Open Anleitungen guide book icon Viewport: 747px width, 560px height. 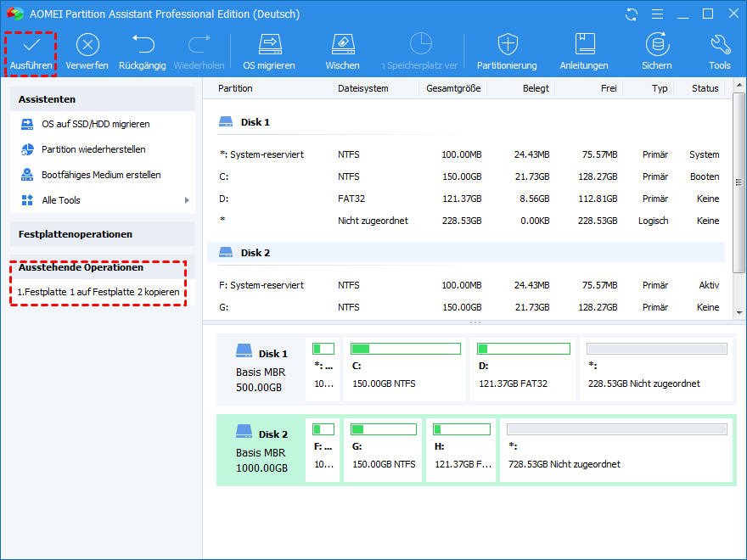pyautogui.click(x=585, y=44)
